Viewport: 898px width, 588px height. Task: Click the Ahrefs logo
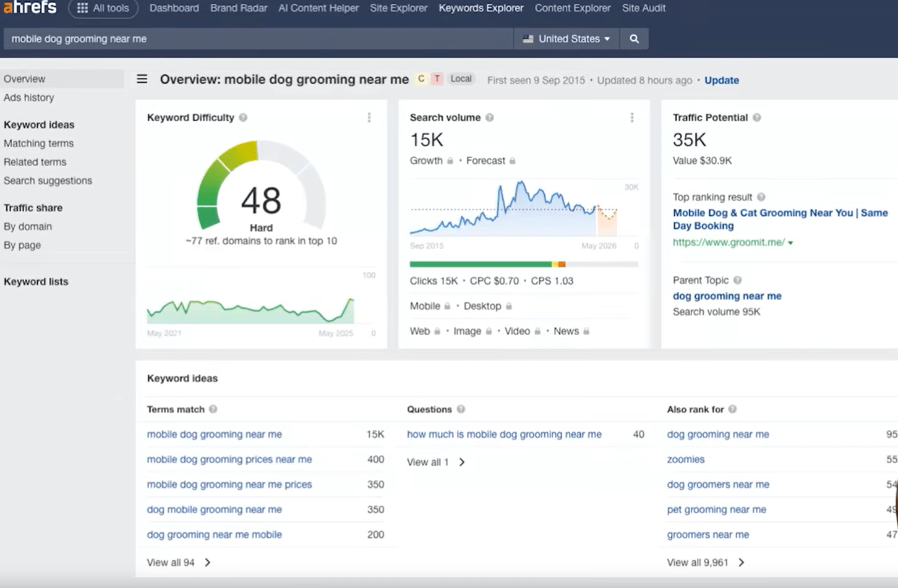(x=30, y=8)
